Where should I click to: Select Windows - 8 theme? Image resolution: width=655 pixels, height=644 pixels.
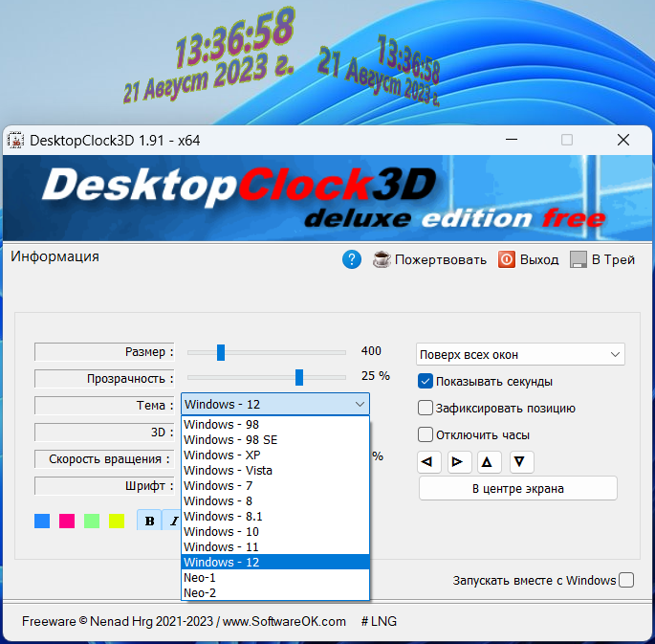(x=275, y=500)
